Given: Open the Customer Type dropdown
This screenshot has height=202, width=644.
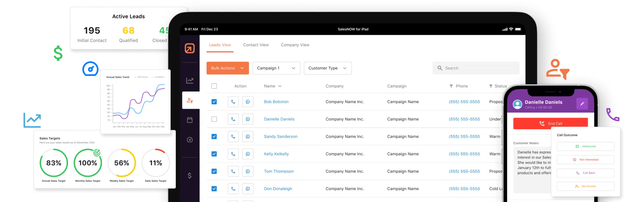Looking at the screenshot, I should 328,68.
